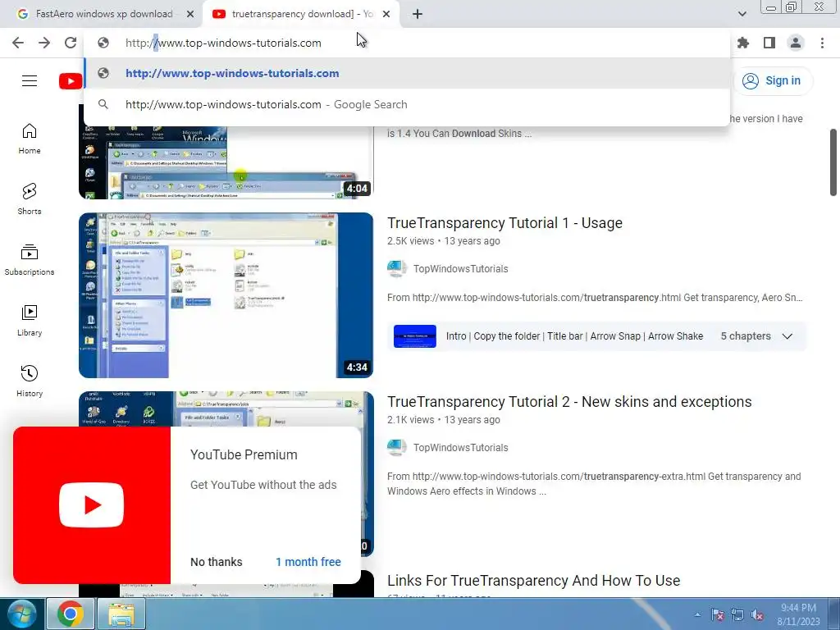Click the browser forward arrow
This screenshot has width=840, height=630.
pos(44,43)
